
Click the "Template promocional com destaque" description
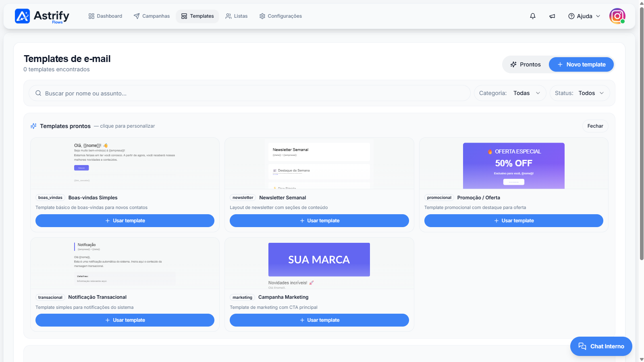[x=475, y=208]
